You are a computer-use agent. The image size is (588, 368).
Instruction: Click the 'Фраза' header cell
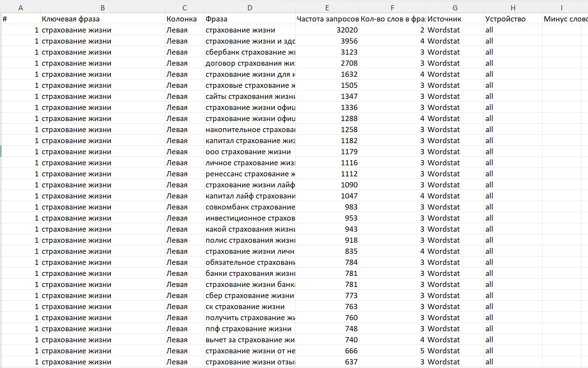(250, 19)
